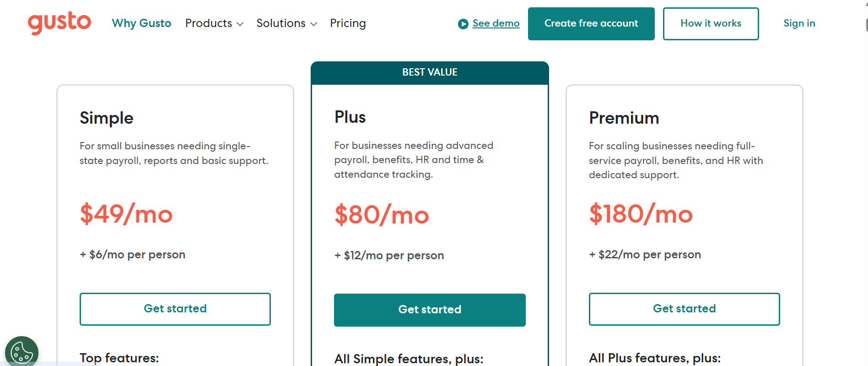Select the Plus plan BEST VALUE banner
This screenshot has width=868, height=366.
click(429, 72)
